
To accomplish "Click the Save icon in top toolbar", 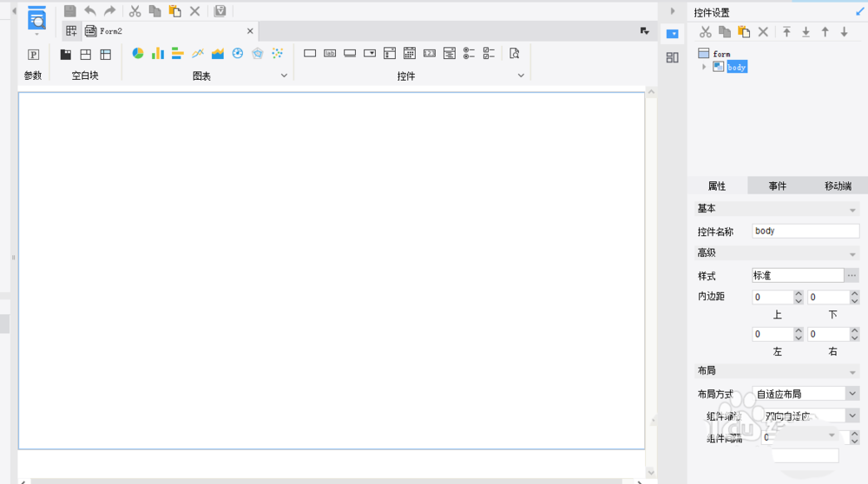I will (x=70, y=11).
